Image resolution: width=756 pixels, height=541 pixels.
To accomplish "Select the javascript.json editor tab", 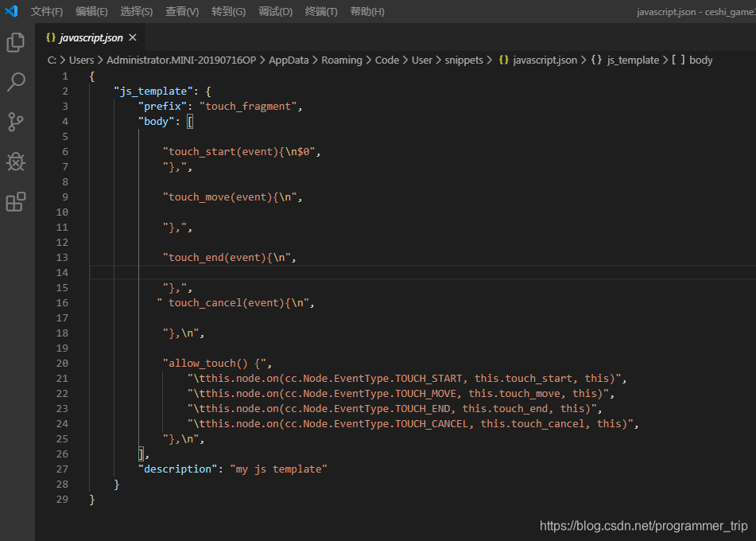I will [x=89, y=37].
